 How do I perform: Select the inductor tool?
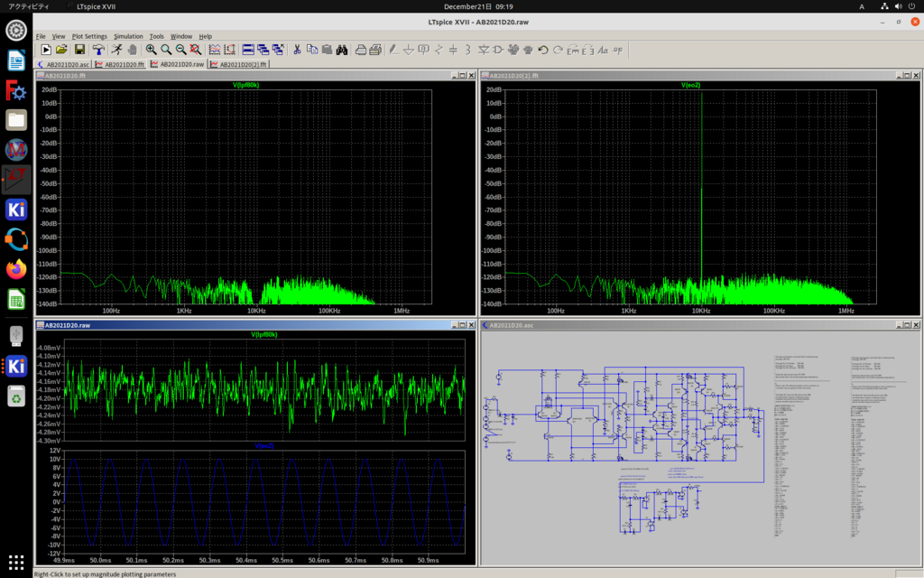tap(468, 51)
